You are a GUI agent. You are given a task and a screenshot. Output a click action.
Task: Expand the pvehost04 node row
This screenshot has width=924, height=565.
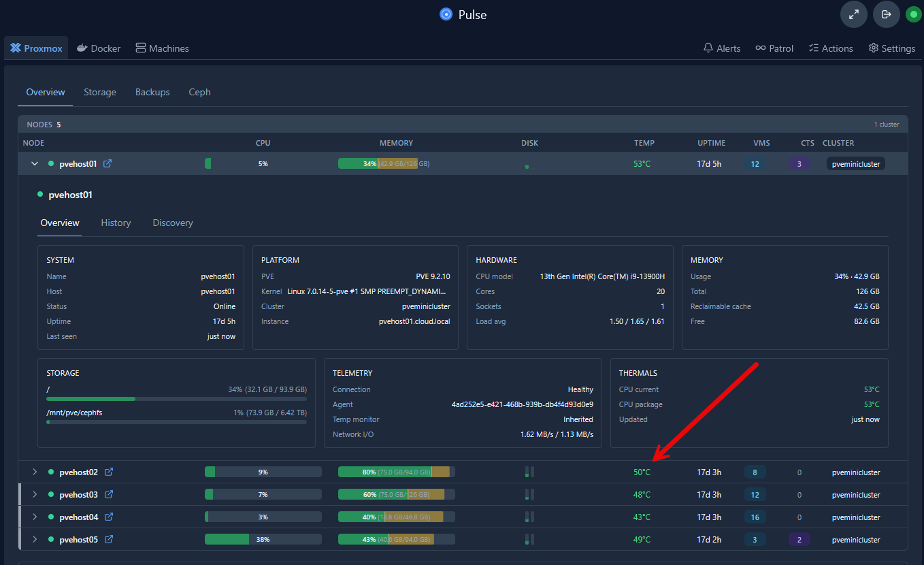35,517
